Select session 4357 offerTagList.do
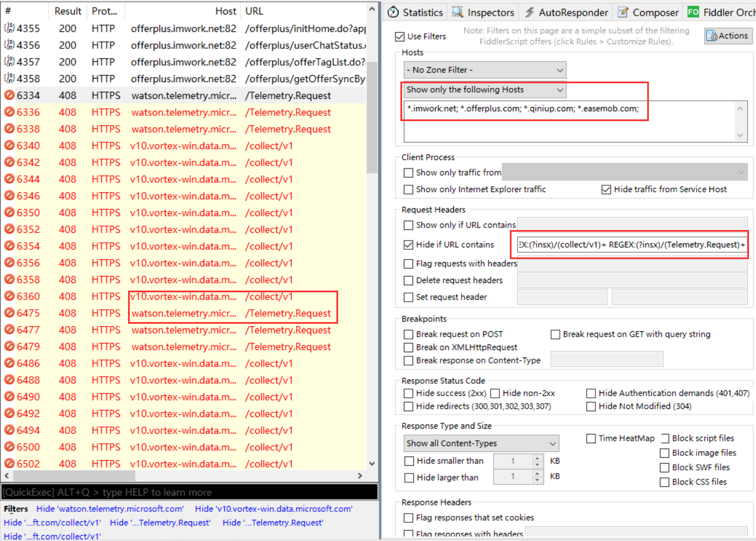 [x=183, y=62]
